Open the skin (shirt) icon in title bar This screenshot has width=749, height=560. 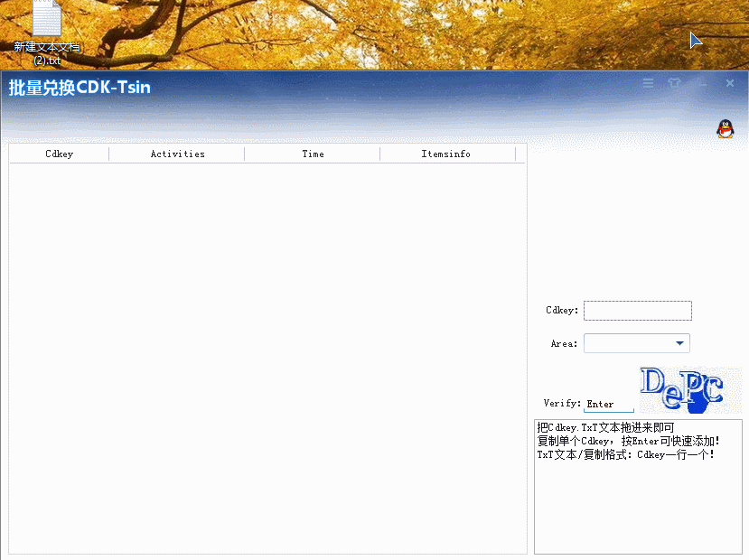pyautogui.click(x=674, y=83)
